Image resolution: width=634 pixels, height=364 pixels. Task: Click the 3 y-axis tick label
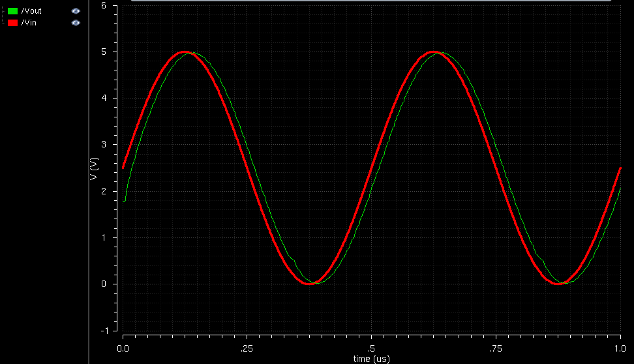[x=104, y=144]
